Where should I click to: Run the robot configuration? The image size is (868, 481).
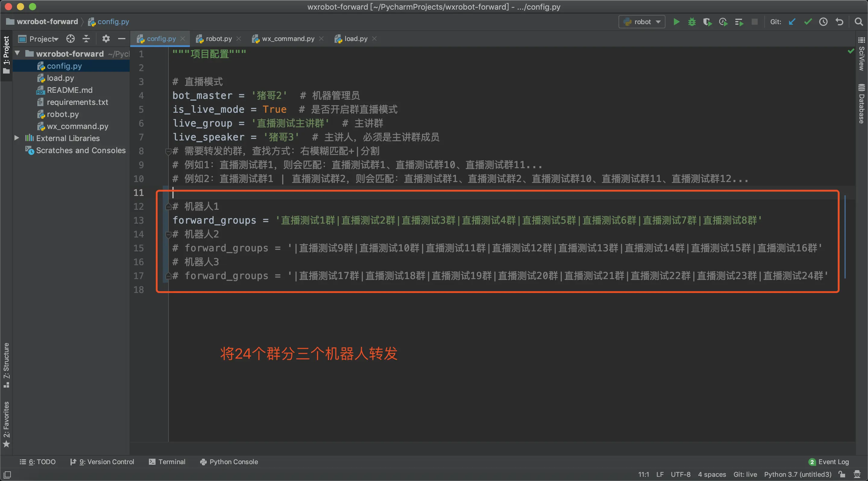(x=676, y=22)
